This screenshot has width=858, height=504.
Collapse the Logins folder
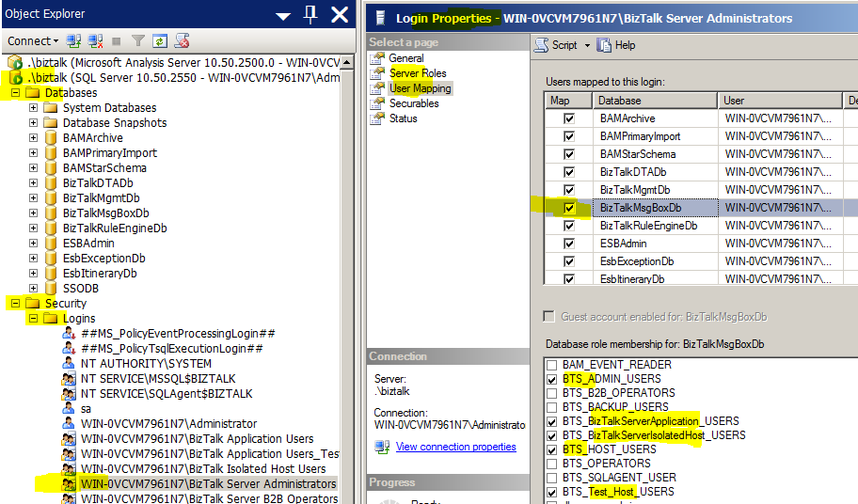tap(33, 318)
